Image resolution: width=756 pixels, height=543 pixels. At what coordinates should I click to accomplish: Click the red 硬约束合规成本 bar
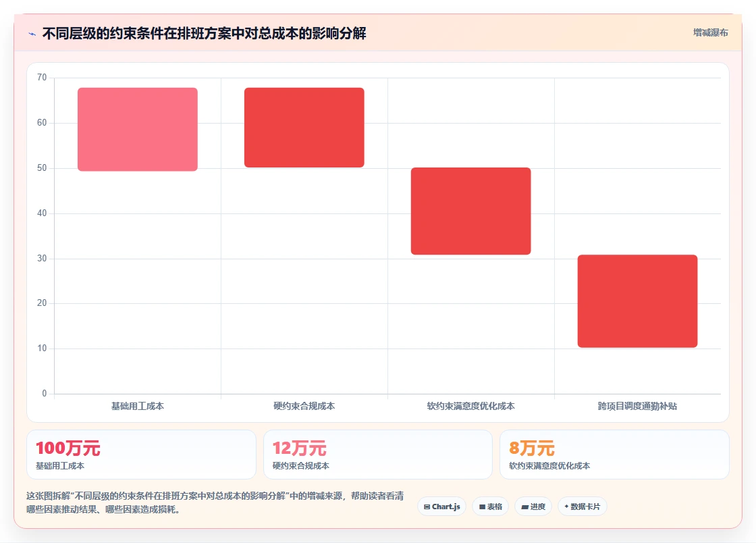[304, 128]
